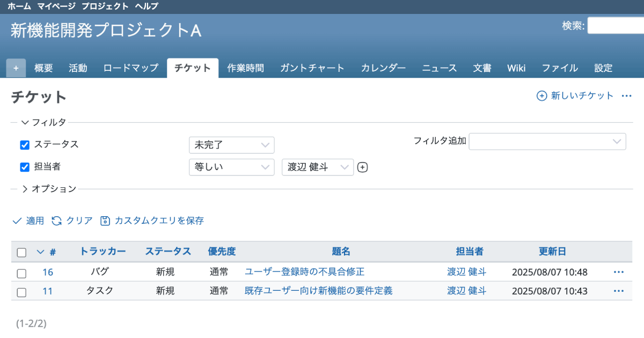Uncheck the ステータス filter checkbox
The width and height of the screenshot is (644, 338).
tap(24, 145)
